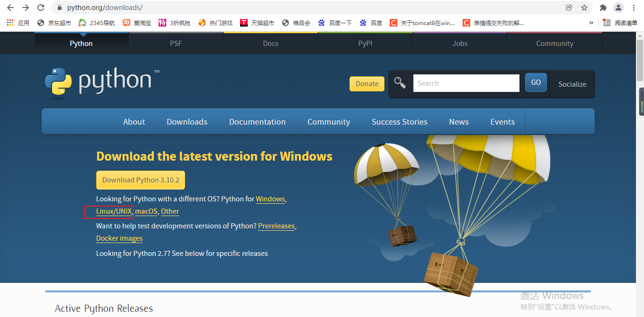Viewport: 644px width, 317px height.
Task: Open the Extensions puzzle icon
Action: click(x=603, y=8)
